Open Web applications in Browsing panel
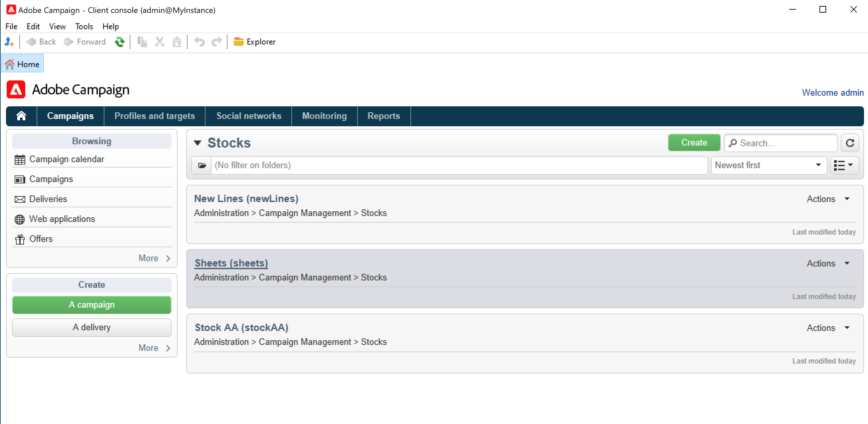 coord(62,219)
